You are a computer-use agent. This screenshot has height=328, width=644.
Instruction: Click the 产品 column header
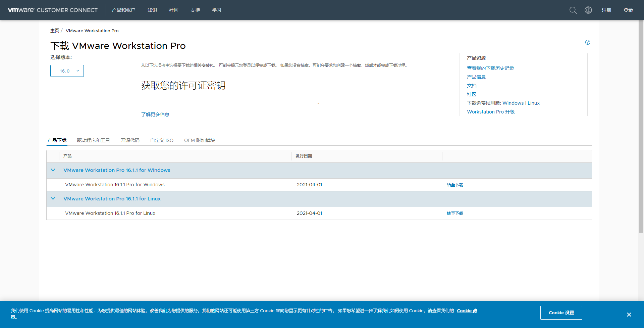(x=67, y=156)
